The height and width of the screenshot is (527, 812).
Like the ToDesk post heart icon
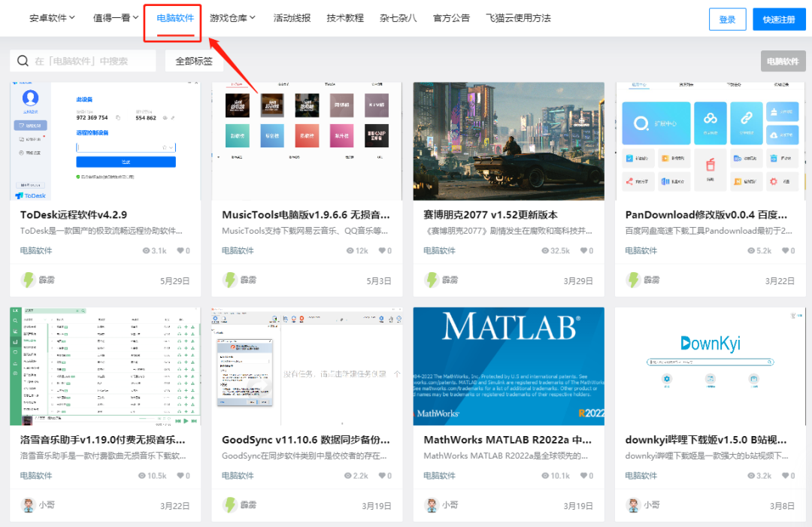click(180, 250)
